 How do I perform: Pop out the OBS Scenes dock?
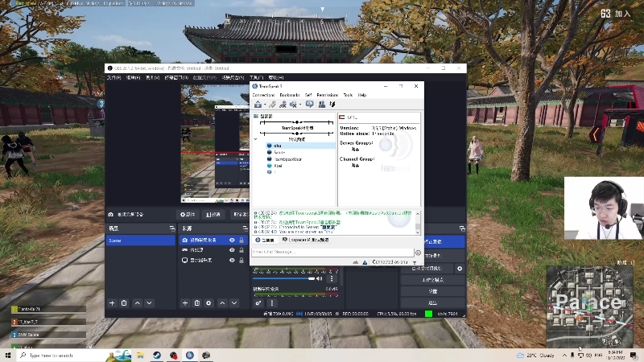pyautogui.click(x=172, y=228)
